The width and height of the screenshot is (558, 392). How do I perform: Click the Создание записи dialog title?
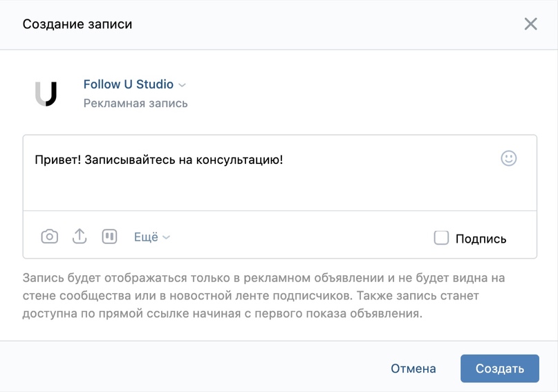tap(77, 24)
